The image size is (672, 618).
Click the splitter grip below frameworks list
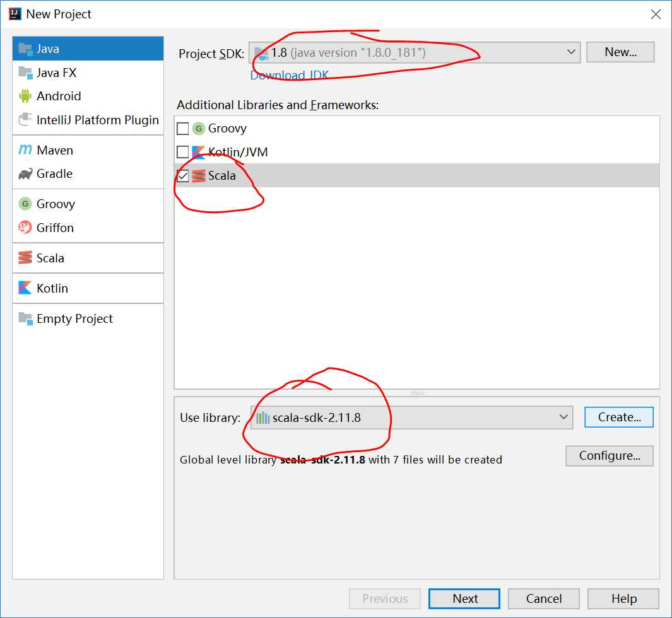point(417,393)
